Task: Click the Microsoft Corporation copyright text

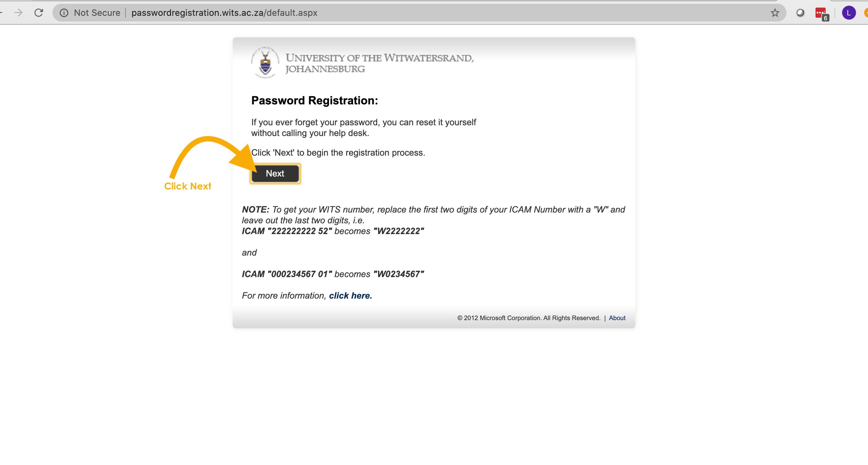Action: (529, 318)
